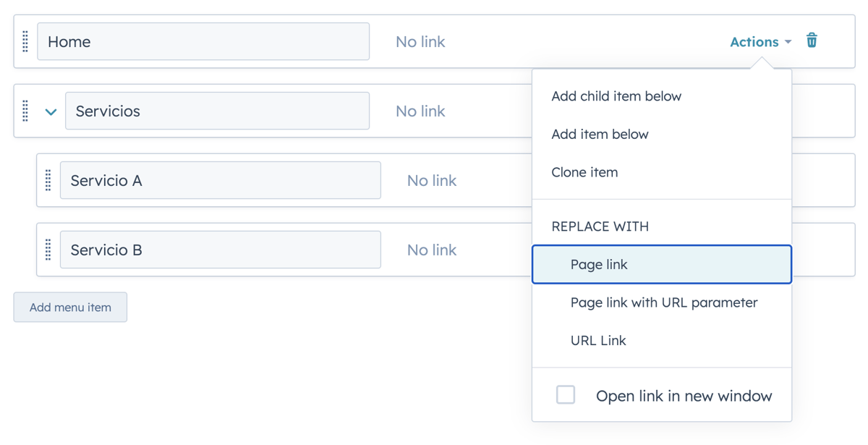This screenshot has width=868, height=445.
Task: Click the drag handle for Servicio A
Action: tap(48, 180)
